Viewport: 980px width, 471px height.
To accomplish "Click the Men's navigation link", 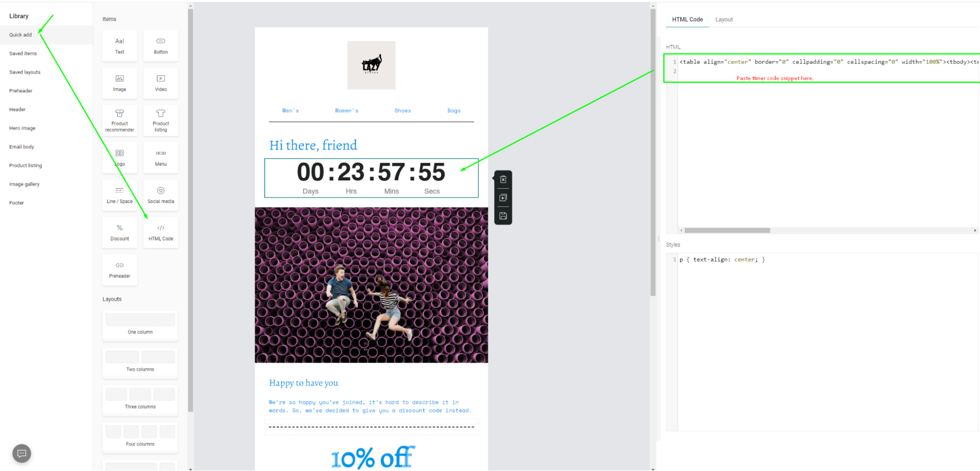I will coord(290,110).
